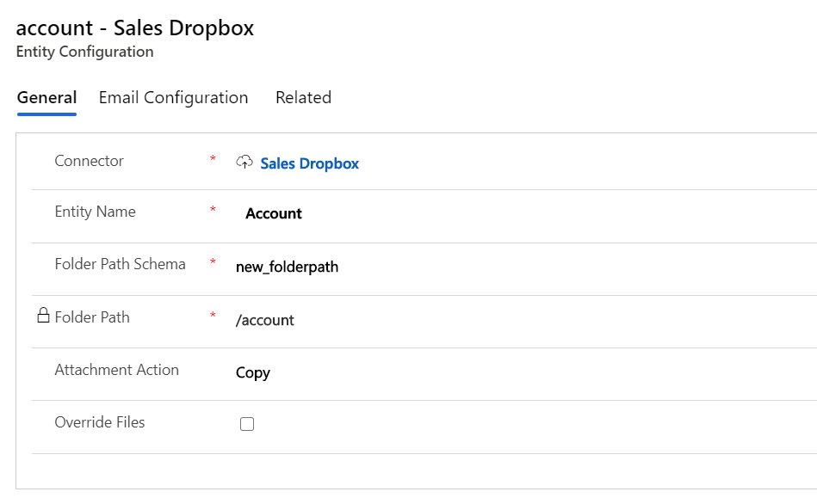817x504 pixels.
Task: Click the Entity Configuration subtitle
Action: coord(85,52)
